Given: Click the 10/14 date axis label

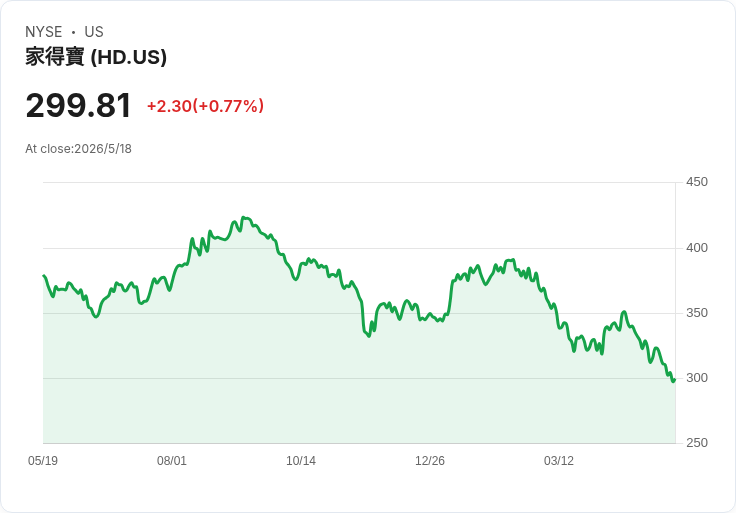Looking at the screenshot, I should (x=301, y=461).
